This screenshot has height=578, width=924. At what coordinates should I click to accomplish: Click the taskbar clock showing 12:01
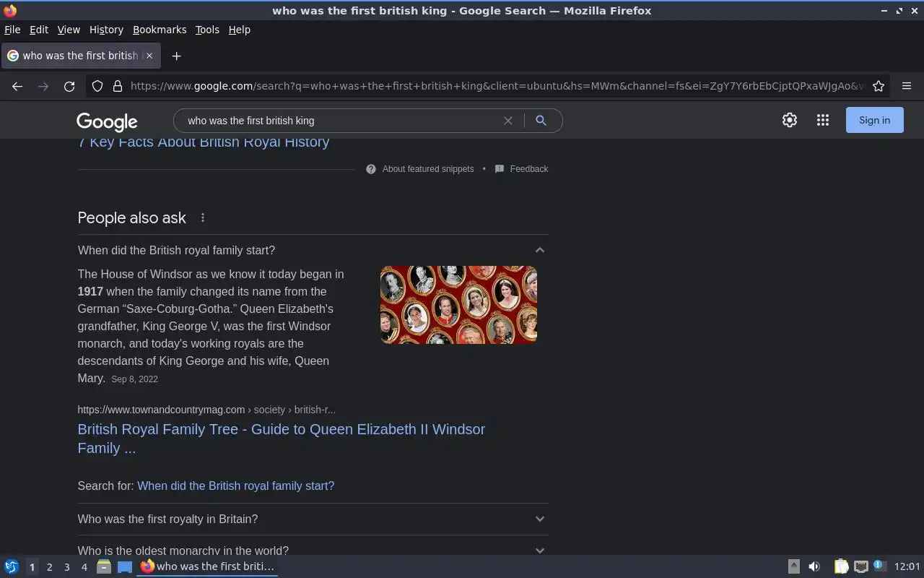tap(907, 567)
